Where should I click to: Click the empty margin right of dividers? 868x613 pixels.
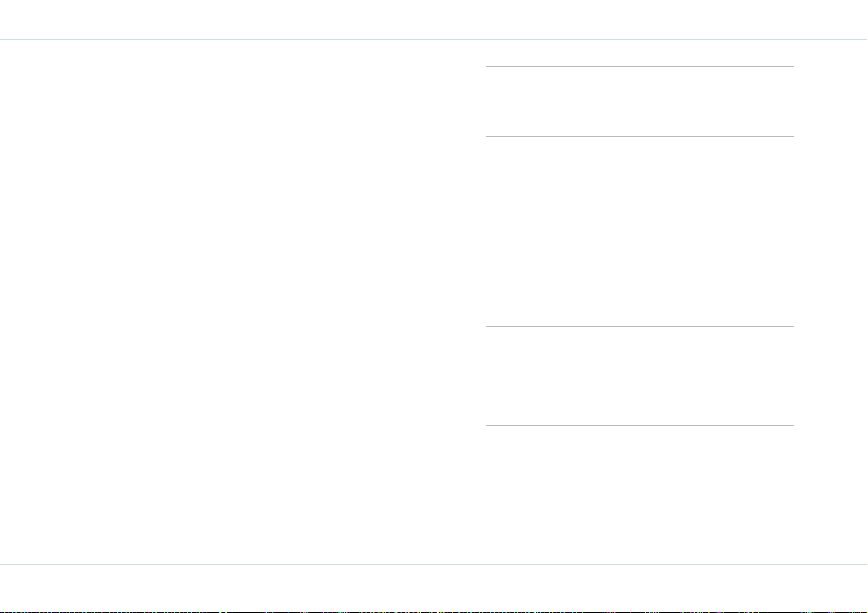[x=831, y=302]
